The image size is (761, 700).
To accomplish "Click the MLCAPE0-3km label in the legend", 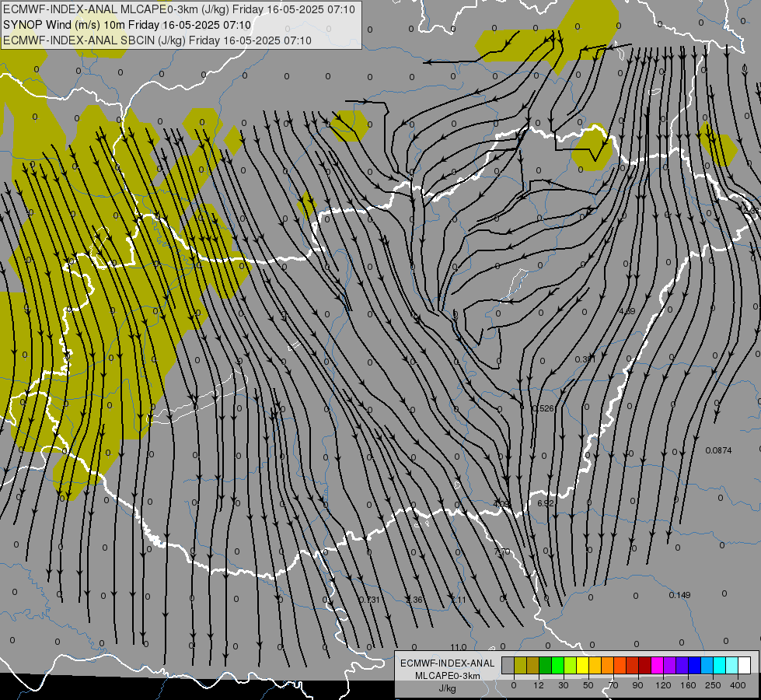I will 448,676.
